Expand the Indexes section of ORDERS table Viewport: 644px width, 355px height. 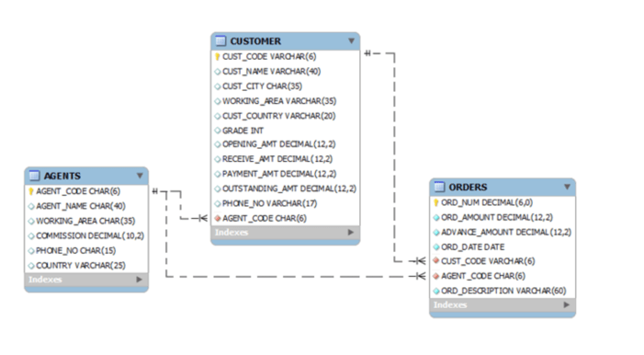tap(567, 304)
